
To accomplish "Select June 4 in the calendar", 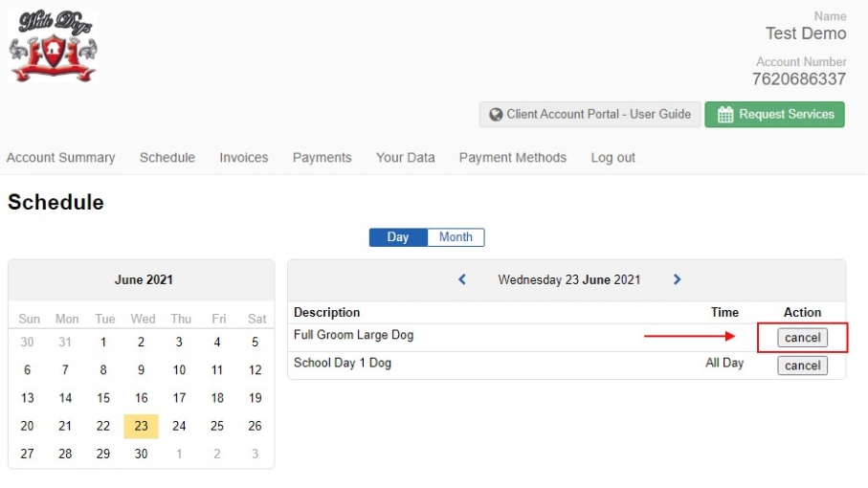I will pos(217,342).
